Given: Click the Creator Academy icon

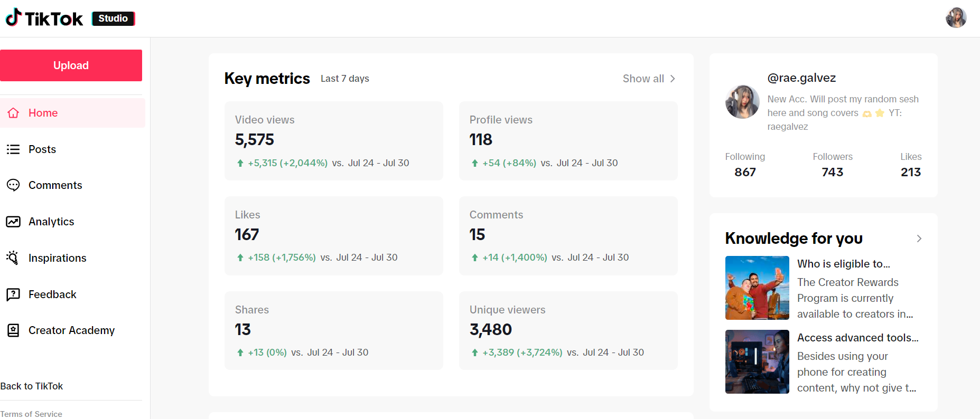Looking at the screenshot, I should click(x=13, y=330).
